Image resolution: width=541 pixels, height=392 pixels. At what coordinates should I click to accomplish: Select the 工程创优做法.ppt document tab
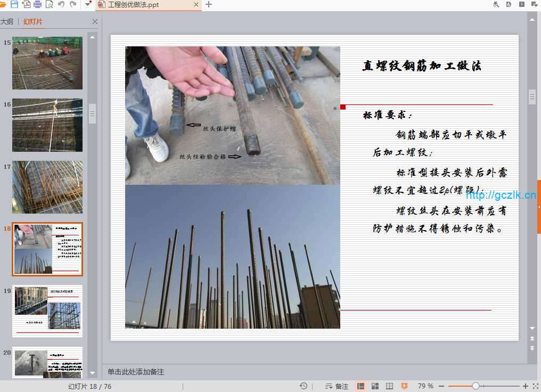point(133,5)
